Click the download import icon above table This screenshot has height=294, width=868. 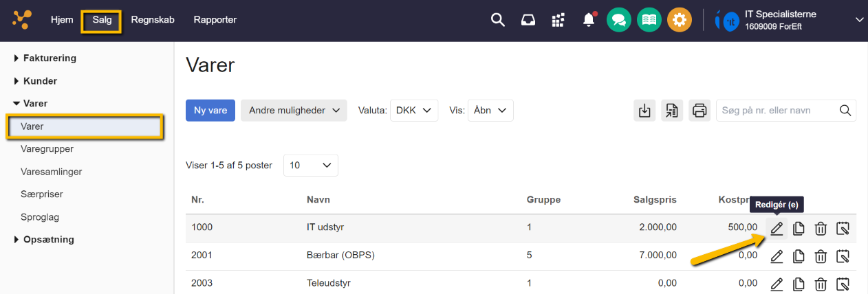click(x=644, y=110)
